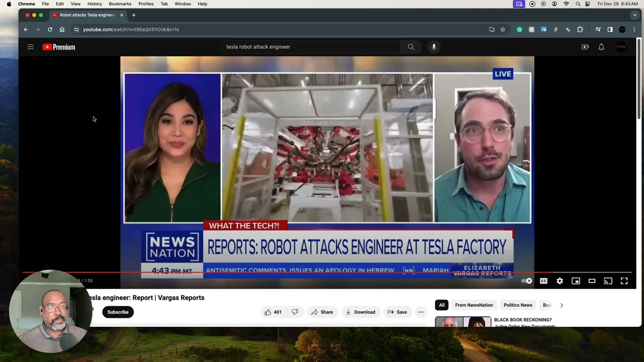Click the Download button
Image resolution: width=644 pixels, height=362 pixels.
click(x=360, y=312)
